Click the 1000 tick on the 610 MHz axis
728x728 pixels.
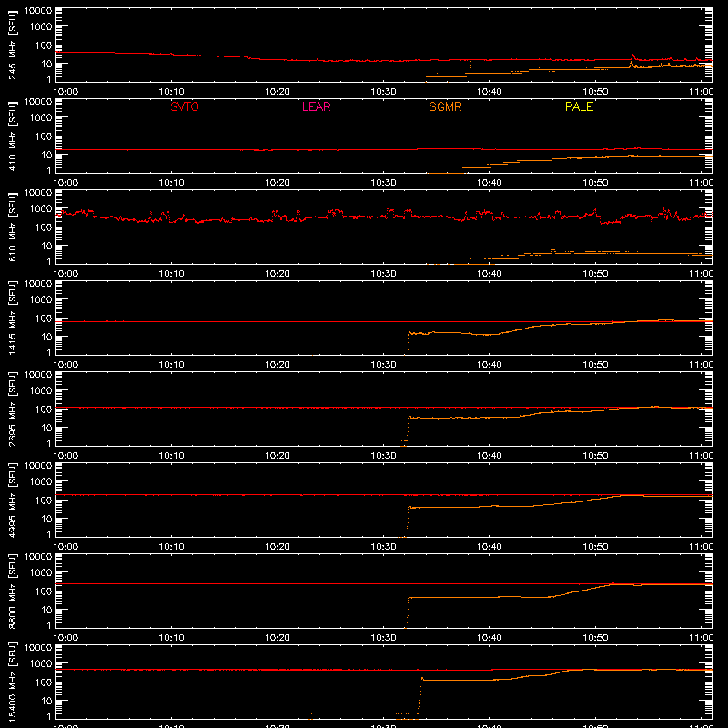point(41,208)
